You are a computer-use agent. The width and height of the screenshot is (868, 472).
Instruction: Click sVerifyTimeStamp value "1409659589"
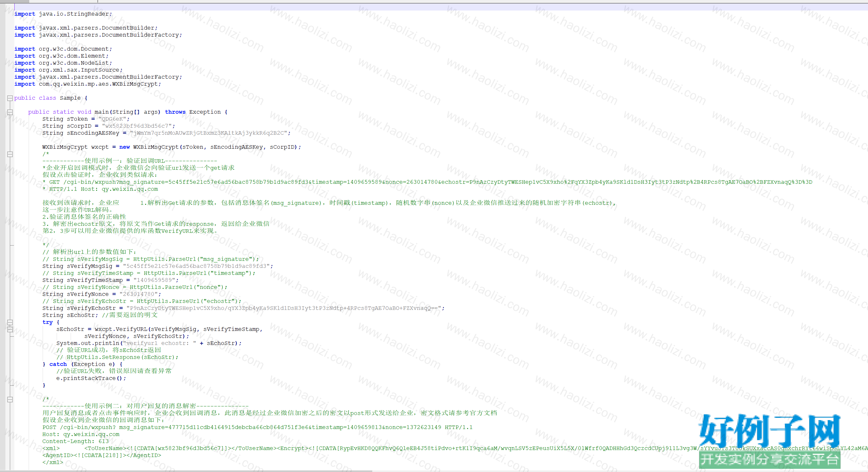pos(154,280)
